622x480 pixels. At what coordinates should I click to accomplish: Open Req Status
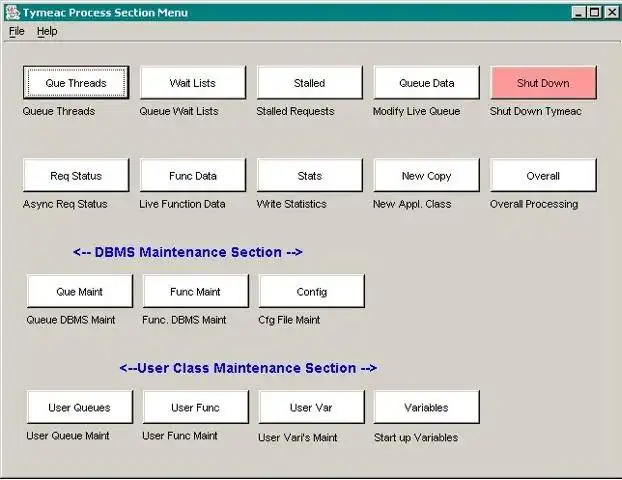pos(76,175)
